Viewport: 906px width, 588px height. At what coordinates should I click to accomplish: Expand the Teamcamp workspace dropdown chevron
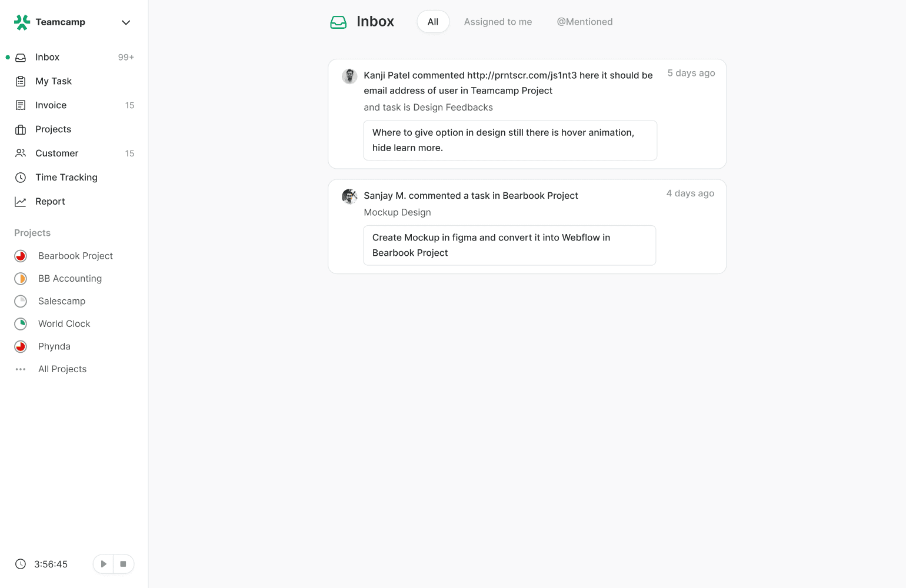[126, 22]
